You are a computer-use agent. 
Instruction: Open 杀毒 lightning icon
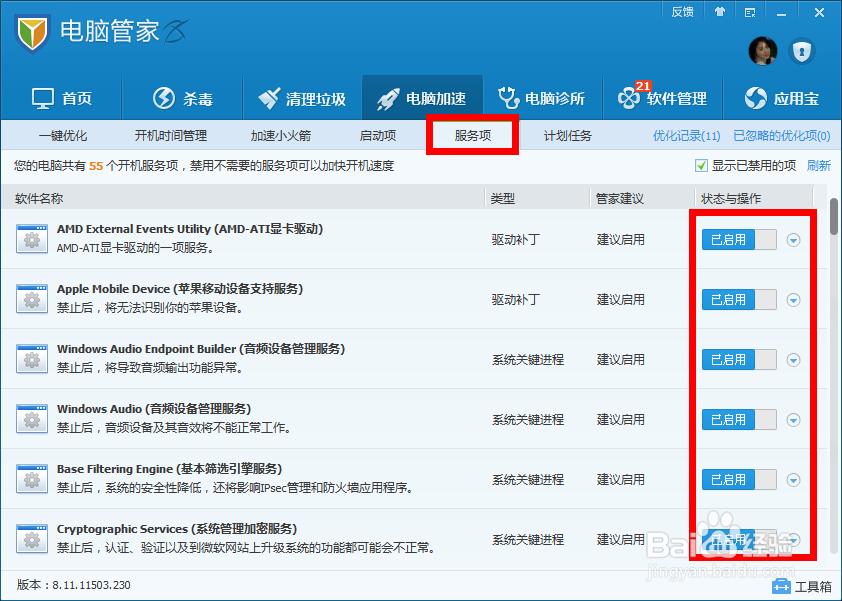(x=164, y=98)
